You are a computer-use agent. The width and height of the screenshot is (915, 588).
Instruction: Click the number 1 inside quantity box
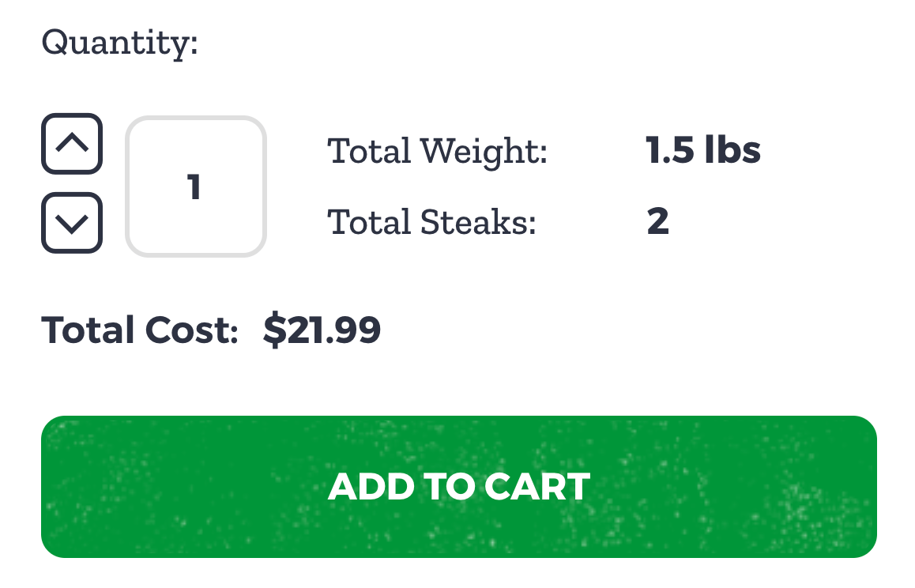[x=194, y=187]
